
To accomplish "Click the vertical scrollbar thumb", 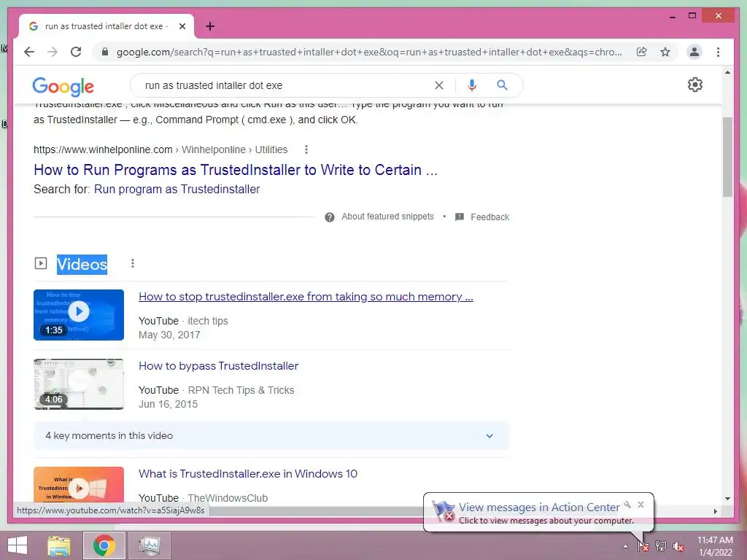I will tap(727, 157).
